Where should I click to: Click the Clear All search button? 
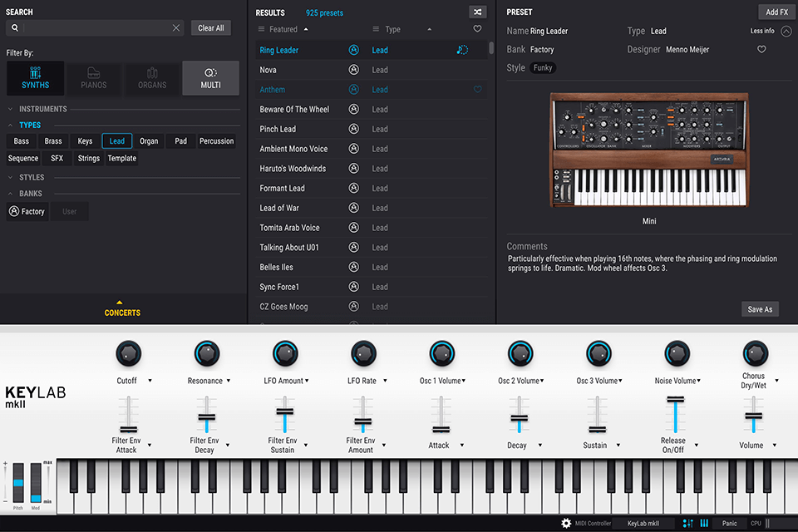tap(210, 27)
